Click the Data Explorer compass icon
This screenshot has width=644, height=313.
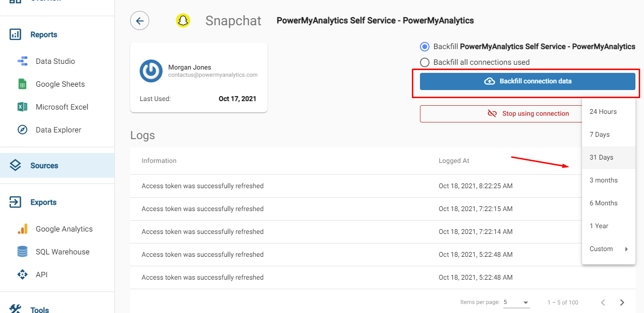[x=22, y=130]
